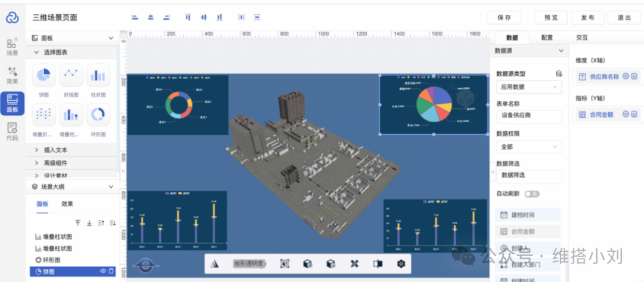This screenshot has width=644, height=282.
Task: Click the align top icon
Action: pos(188,17)
